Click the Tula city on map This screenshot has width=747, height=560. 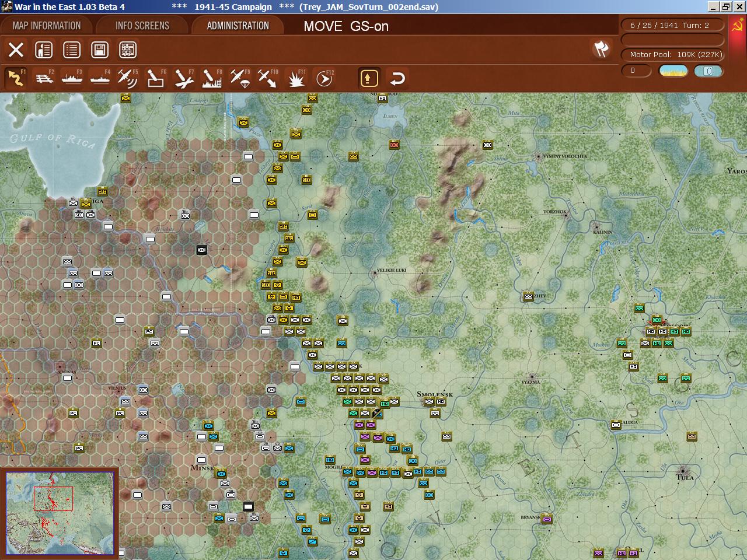tap(684, 470)
